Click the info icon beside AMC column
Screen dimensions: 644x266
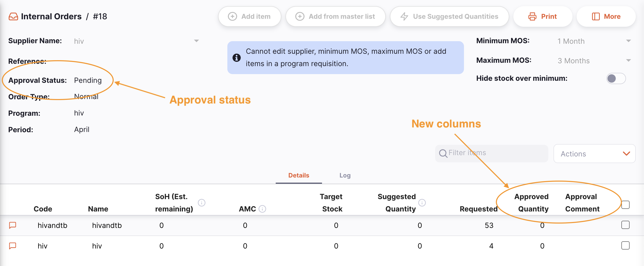[262, 209]
